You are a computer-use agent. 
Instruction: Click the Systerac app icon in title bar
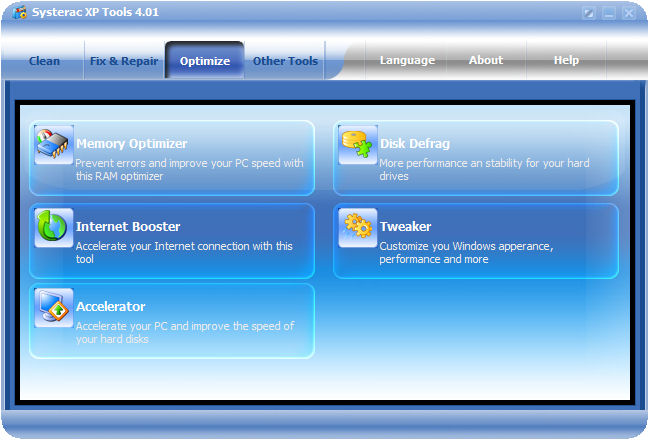point(19,12)
